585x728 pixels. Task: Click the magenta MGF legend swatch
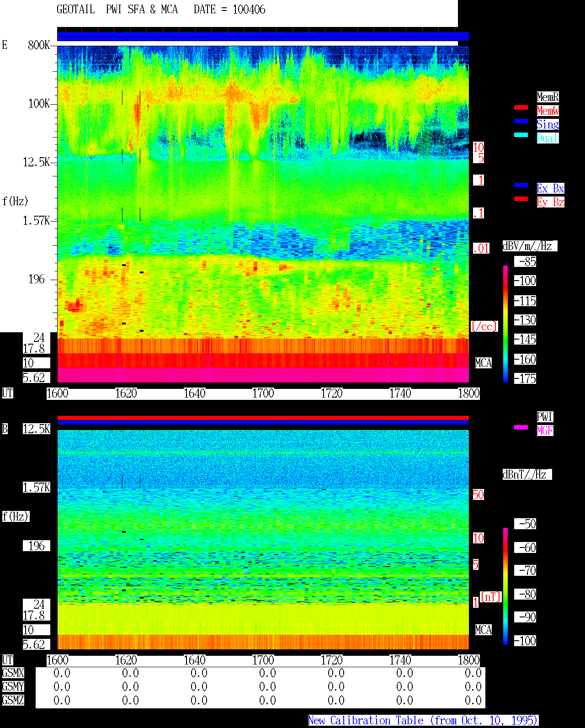coord(521,427)
